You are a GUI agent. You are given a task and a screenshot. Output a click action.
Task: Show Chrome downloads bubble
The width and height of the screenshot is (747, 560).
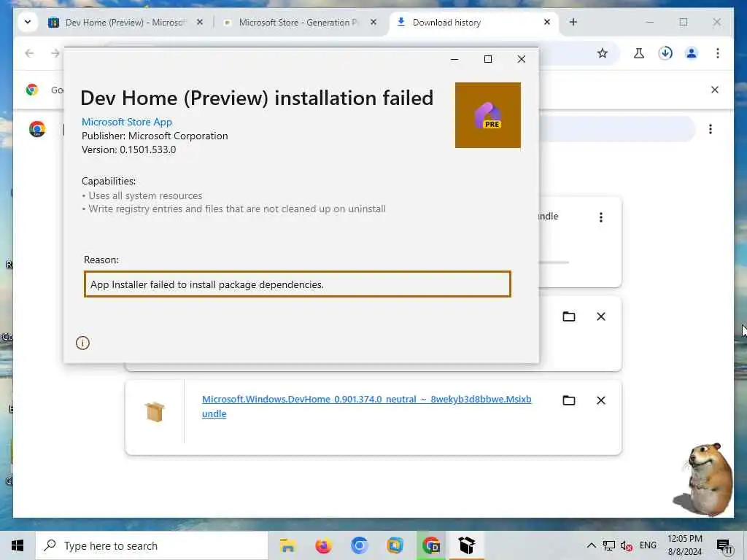point(665,53)
